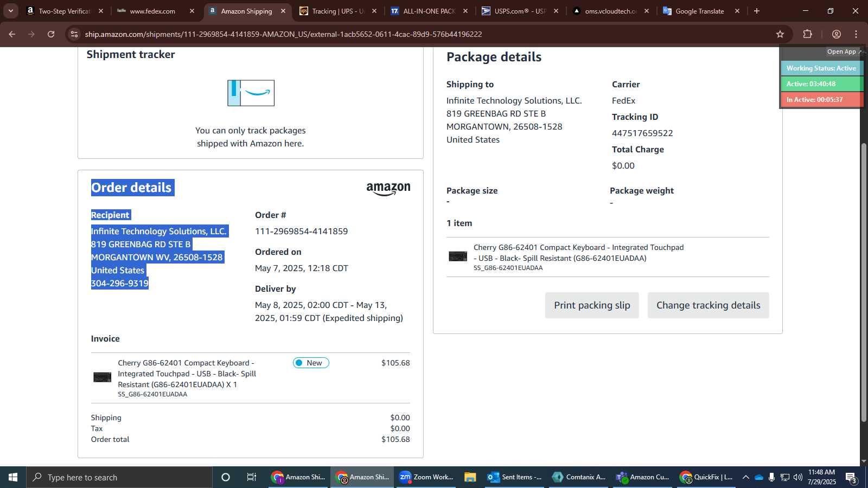Viewport: 868px width, 488px height.
Task: Click the May 7, 2025, 12:18 CDT order date
Action: point(301,268)
